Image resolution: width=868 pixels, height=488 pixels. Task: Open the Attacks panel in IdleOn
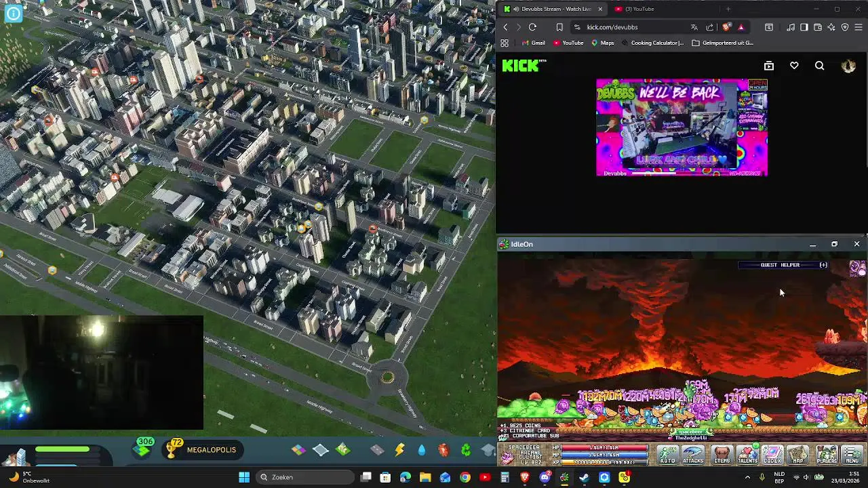[x=693, y=455]
